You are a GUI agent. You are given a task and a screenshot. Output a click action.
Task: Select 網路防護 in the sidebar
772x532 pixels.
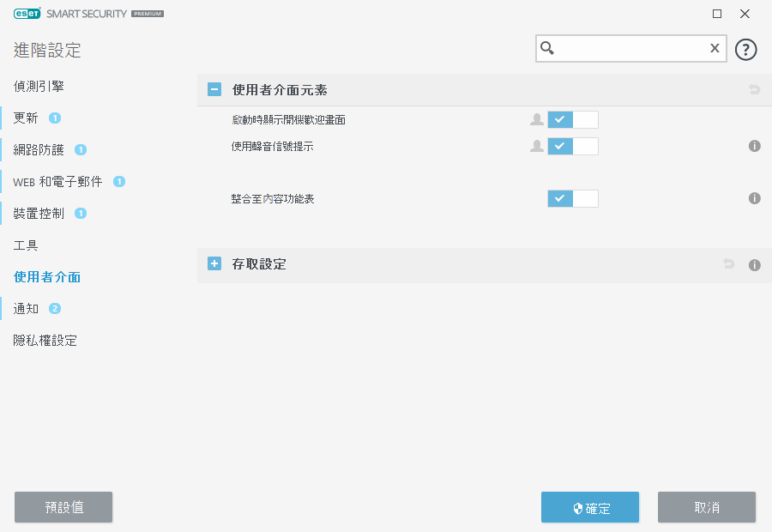coord(39,150)
